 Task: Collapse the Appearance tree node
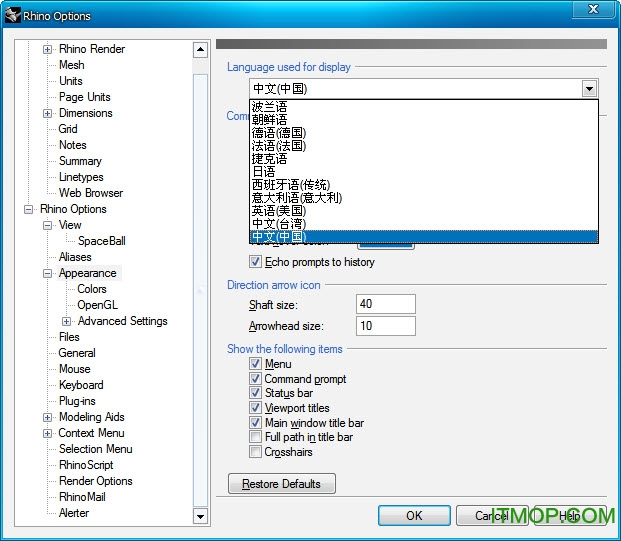point(47,273)
